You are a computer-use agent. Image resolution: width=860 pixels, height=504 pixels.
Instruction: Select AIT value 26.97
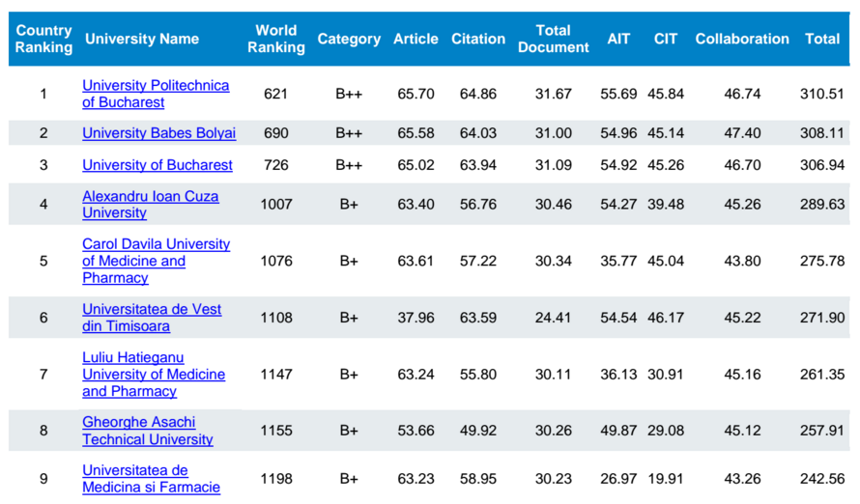click(x=618, y=479)
